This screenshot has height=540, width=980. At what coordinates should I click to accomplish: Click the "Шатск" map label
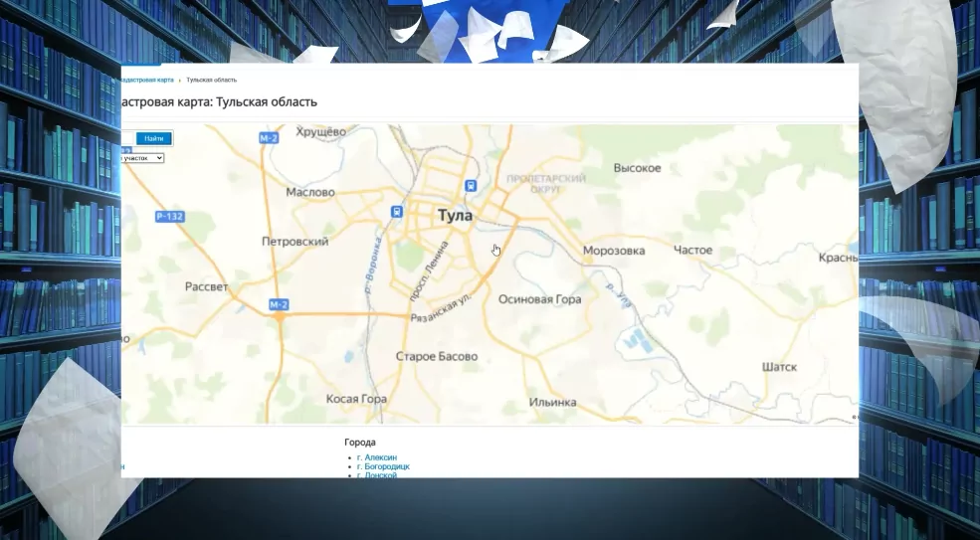[779, 367]
